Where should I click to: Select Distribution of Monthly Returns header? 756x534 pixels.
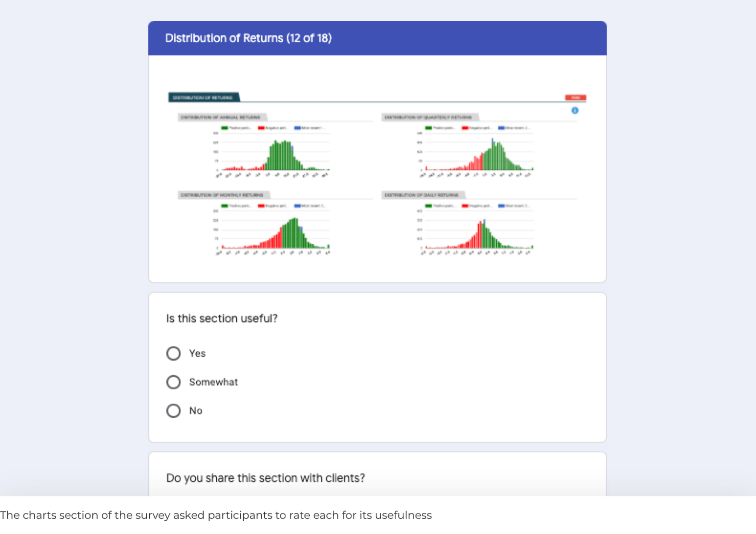pyautogui.click(x=222, y=195)
